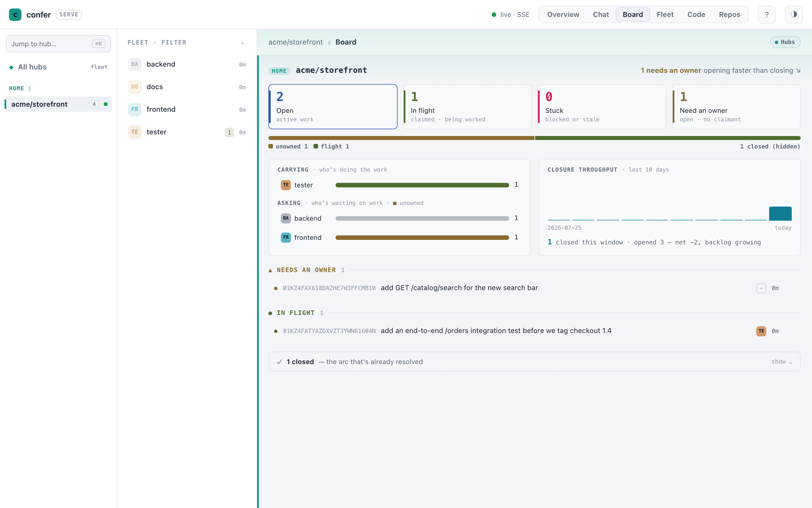
Task: Click today's bar in closure throughput chart
Action: click(x=780, y=214)
